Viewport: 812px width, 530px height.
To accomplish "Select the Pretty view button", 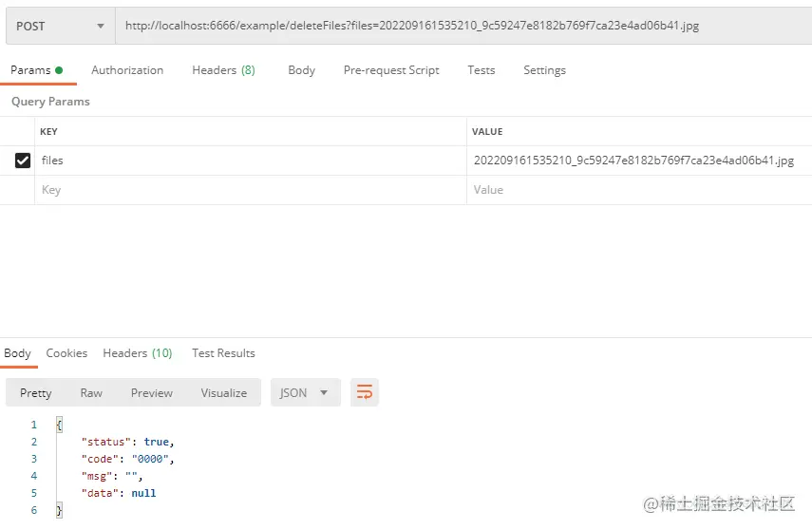I will (36, 392).
